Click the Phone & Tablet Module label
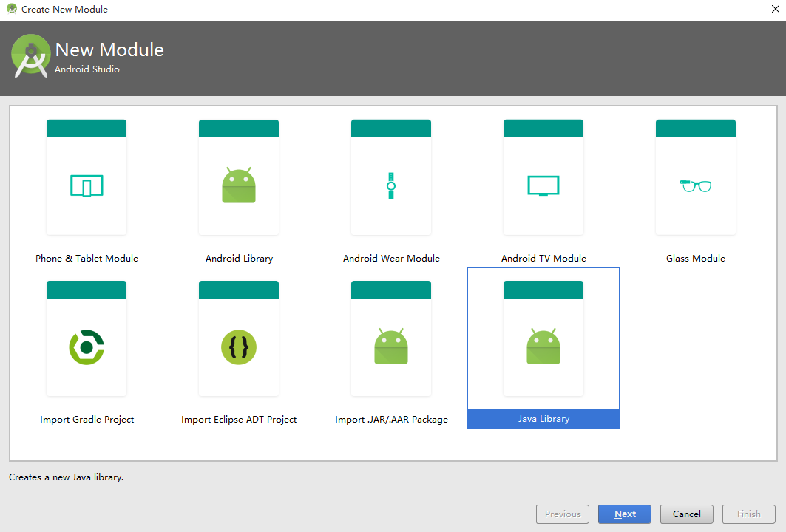The width and height of the screenshot is (786, 532). point(87,259)
